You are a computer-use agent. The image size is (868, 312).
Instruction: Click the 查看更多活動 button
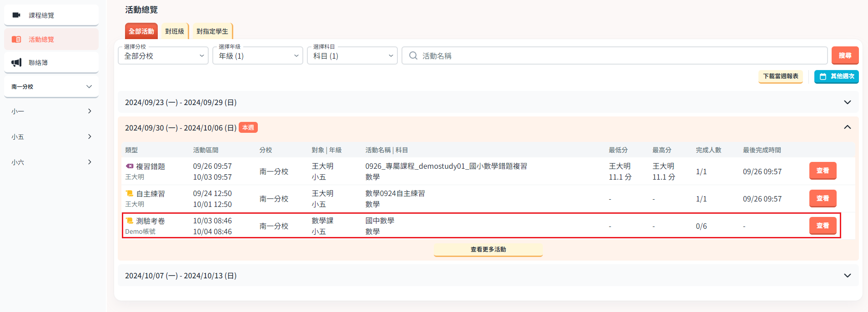488,250
